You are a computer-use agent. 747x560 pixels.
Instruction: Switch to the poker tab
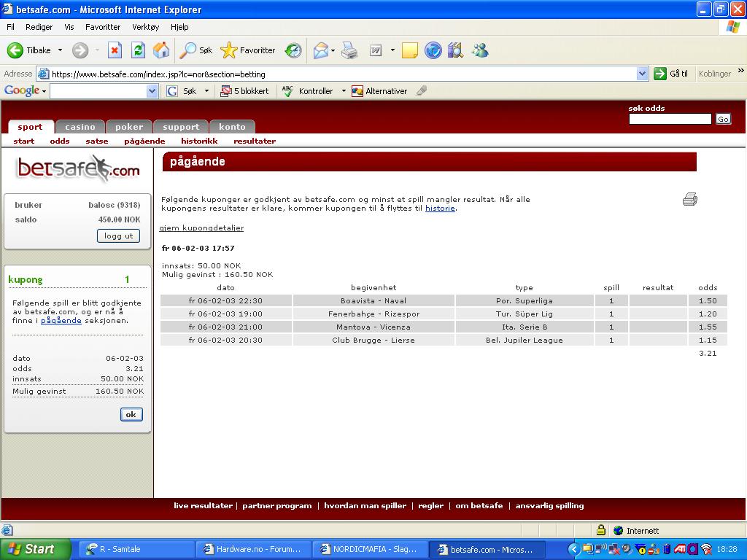click(129, 127)
